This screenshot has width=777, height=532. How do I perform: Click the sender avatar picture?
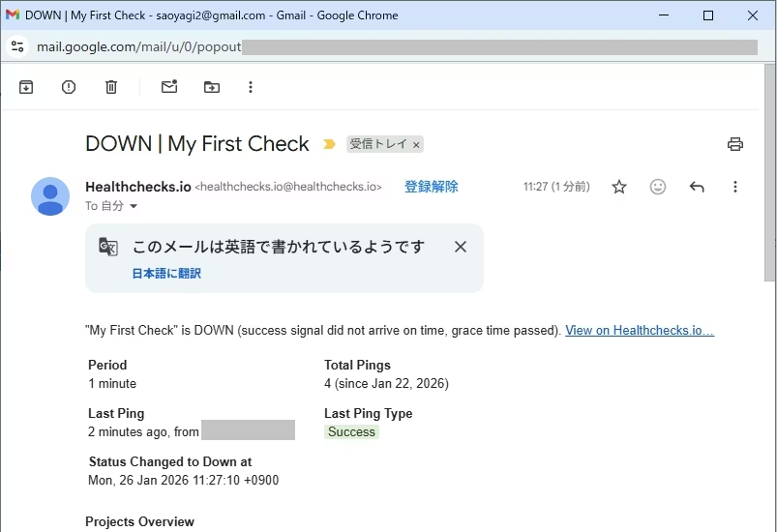coord(50,196)
